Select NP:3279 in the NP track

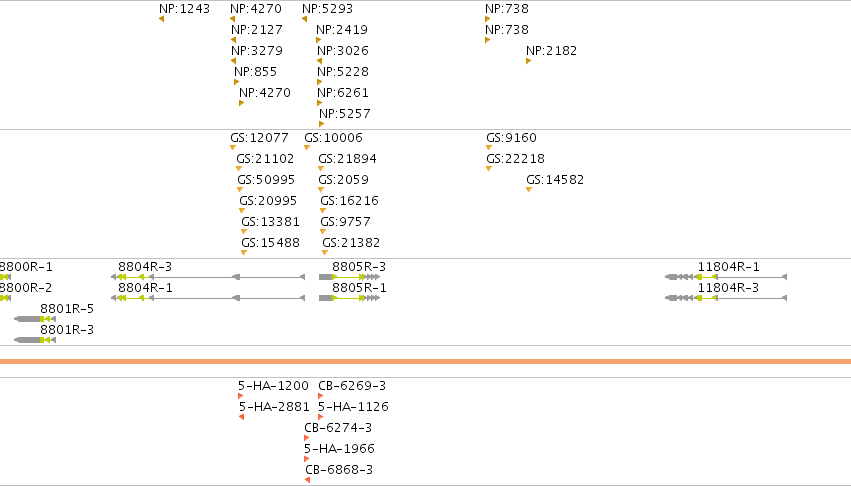257,51
